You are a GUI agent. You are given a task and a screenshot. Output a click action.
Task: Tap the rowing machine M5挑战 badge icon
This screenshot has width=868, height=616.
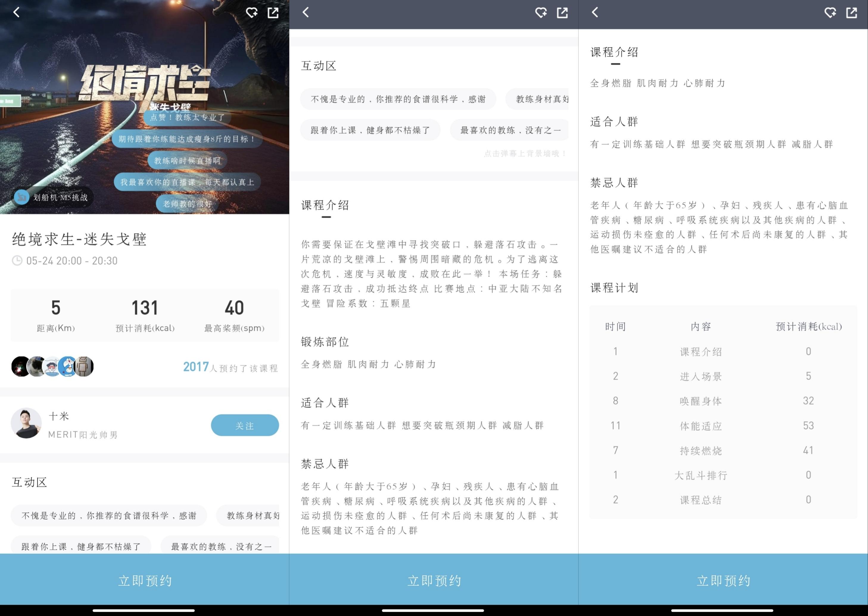click(x=22, y=197)
